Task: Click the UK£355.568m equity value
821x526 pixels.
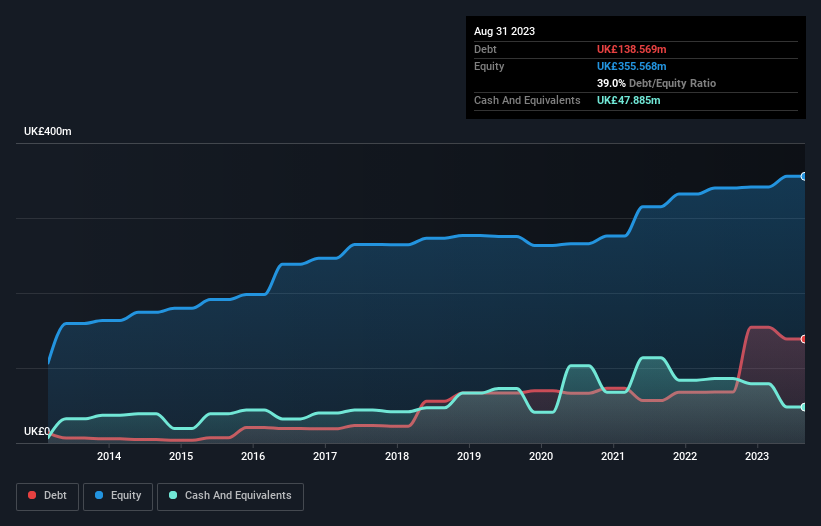Action: [631, 66]
